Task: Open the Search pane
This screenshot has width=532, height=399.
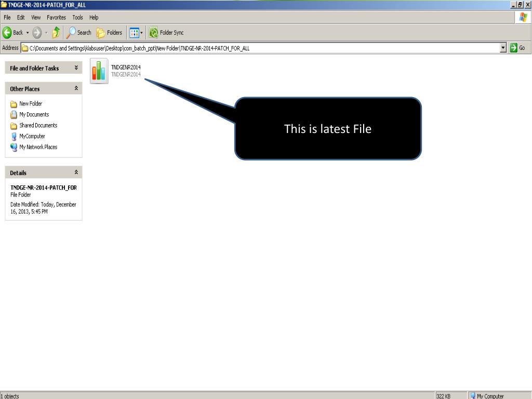Action: 79,33
